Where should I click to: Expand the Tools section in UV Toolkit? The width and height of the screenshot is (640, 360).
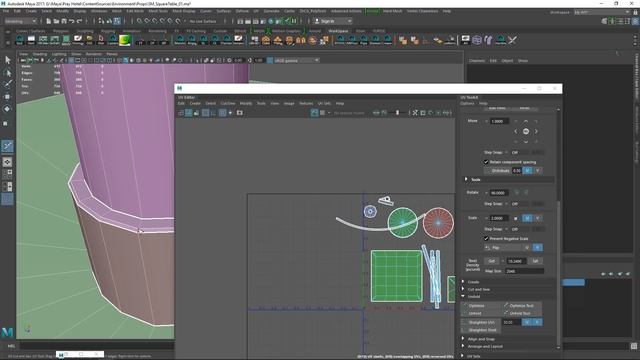tap(466, 179)
